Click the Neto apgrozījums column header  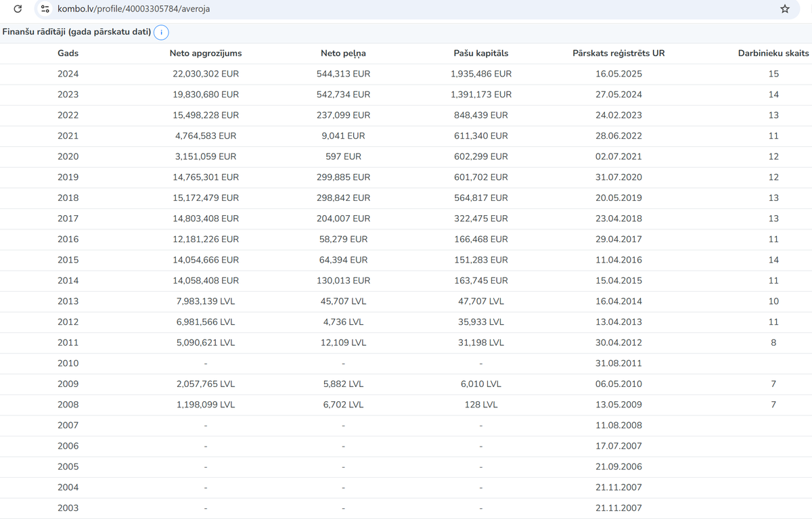pyautogui.click(x=206, y=53)
